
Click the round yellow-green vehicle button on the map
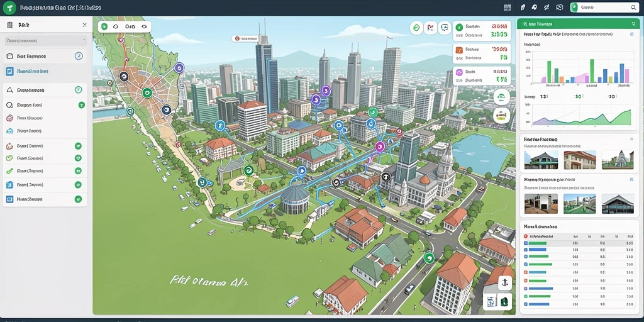pos(501,116)
